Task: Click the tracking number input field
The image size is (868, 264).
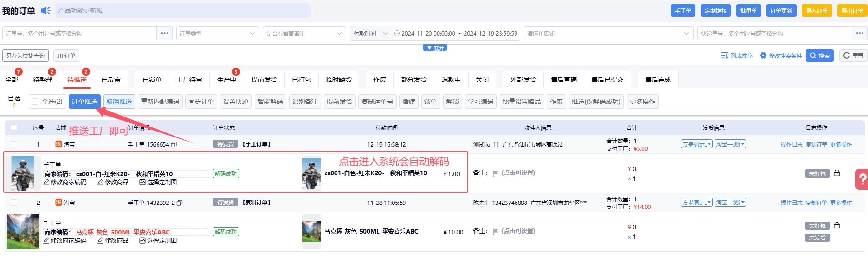Action: coord(774,33)
